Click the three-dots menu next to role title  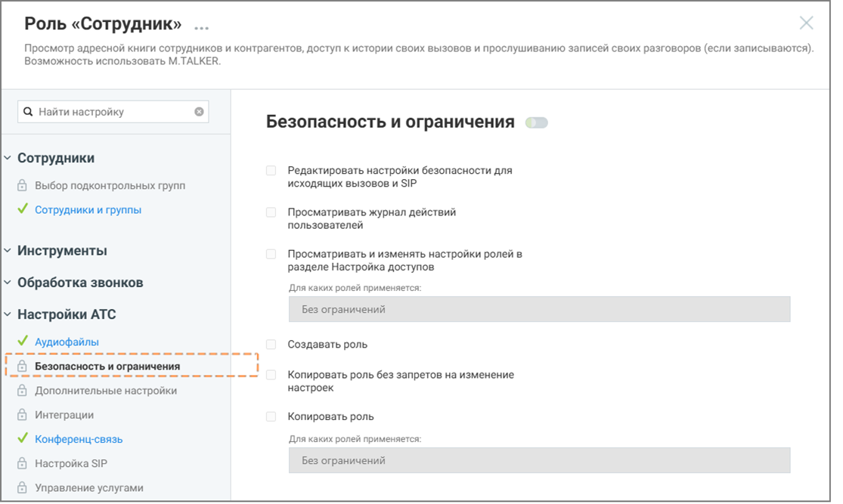[x=202, y=27]
